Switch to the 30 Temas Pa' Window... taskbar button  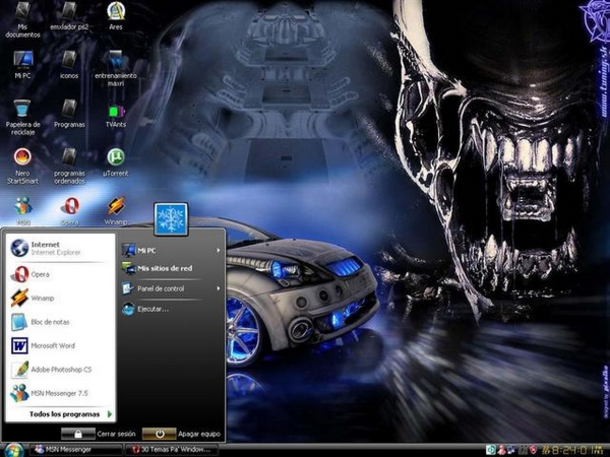[x=172, y=450]
